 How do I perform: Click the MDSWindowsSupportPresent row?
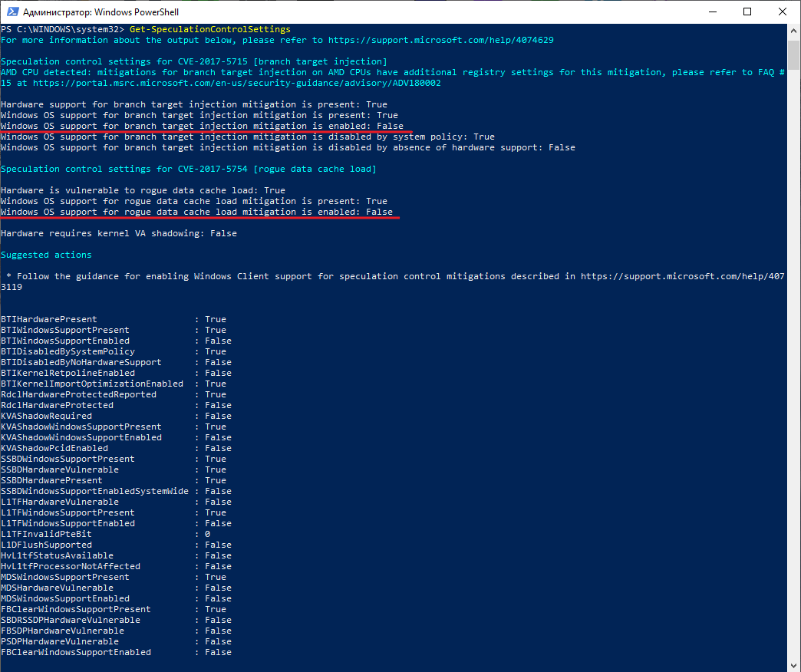coord(114,577)
